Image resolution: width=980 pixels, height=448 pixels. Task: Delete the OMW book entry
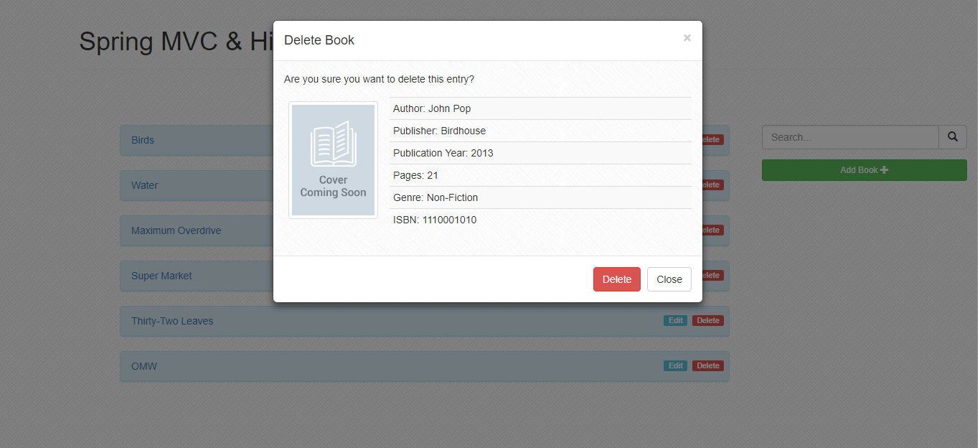(x=707, y=365)
